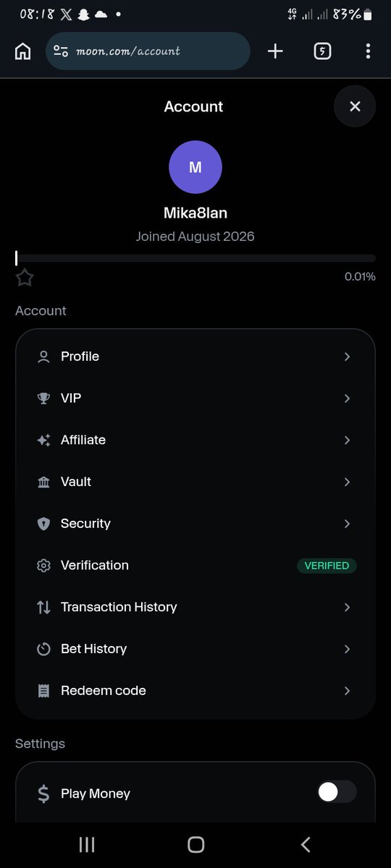Tap the Profile person icon
The height and width of the screenshot is (868, 391).
click(43, 357)
